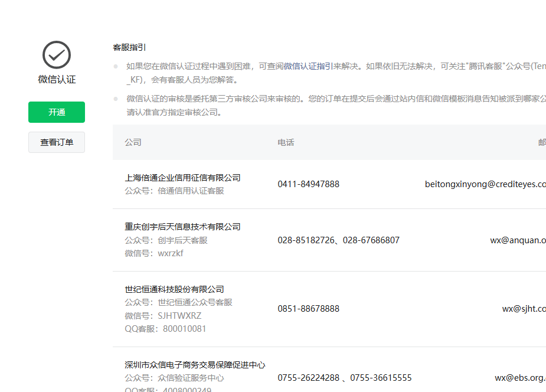Click phone number 0411-84947888

tap(309, 184)
